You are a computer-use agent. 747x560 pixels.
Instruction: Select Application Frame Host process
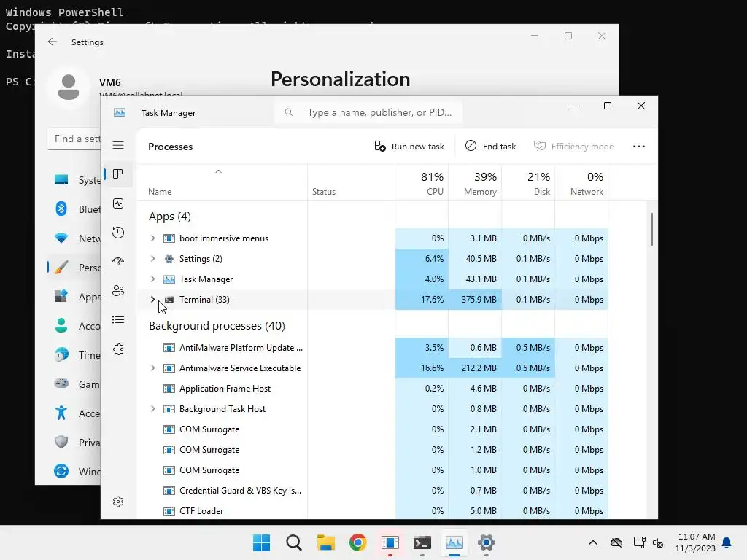coord(373,389)
